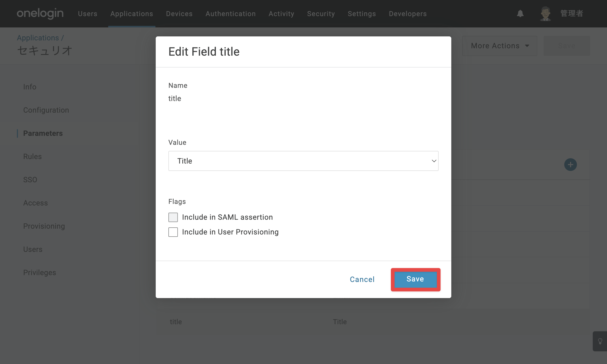607x364 pixels.
Task: Click the chevron arrow in Value select
Action: 434,161
